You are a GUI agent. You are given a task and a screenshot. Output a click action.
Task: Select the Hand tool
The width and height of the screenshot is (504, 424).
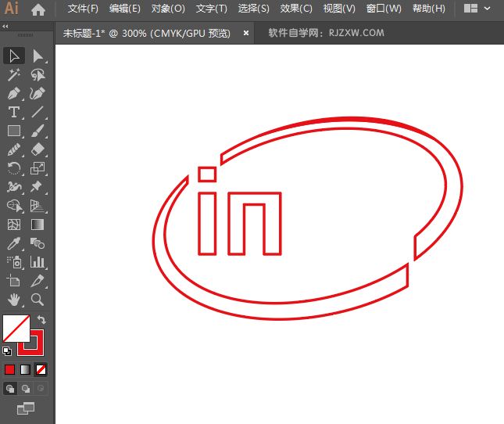(14, 300)
